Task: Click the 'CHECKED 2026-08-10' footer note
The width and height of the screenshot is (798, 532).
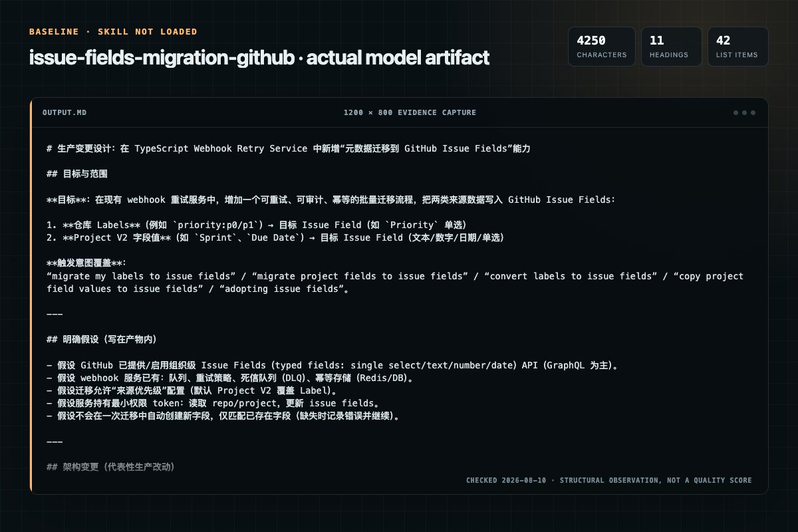Action: coord(608,480)
